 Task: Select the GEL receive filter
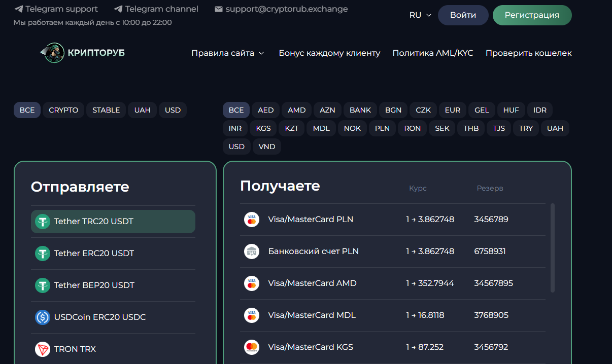click(x=482, y=110)
